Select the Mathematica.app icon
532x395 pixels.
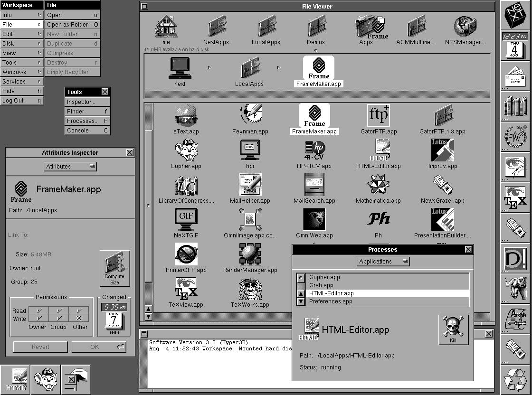pos(378,185)
